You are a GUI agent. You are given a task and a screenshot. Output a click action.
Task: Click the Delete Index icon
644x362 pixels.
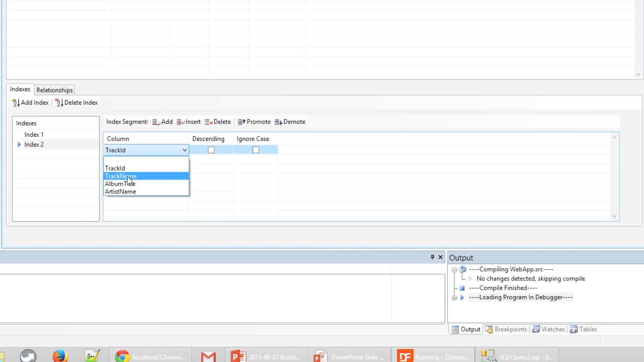click(59, 103)
